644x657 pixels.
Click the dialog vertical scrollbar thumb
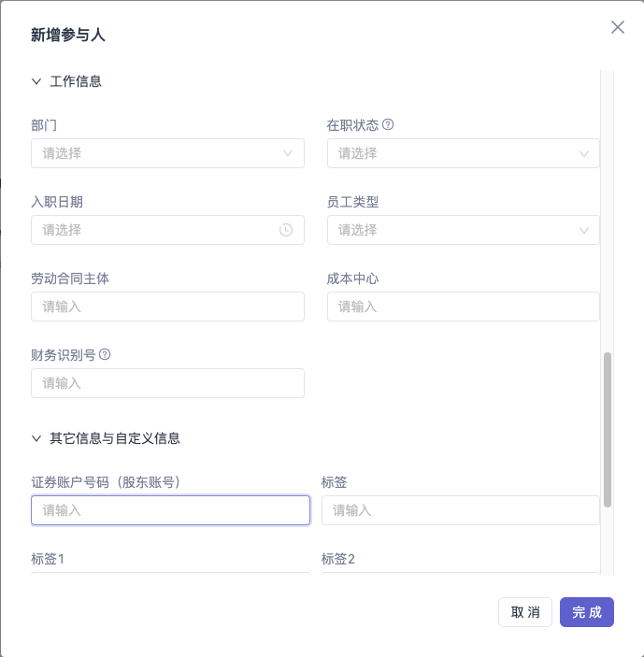pyautogui.click(x=608, y=430)
